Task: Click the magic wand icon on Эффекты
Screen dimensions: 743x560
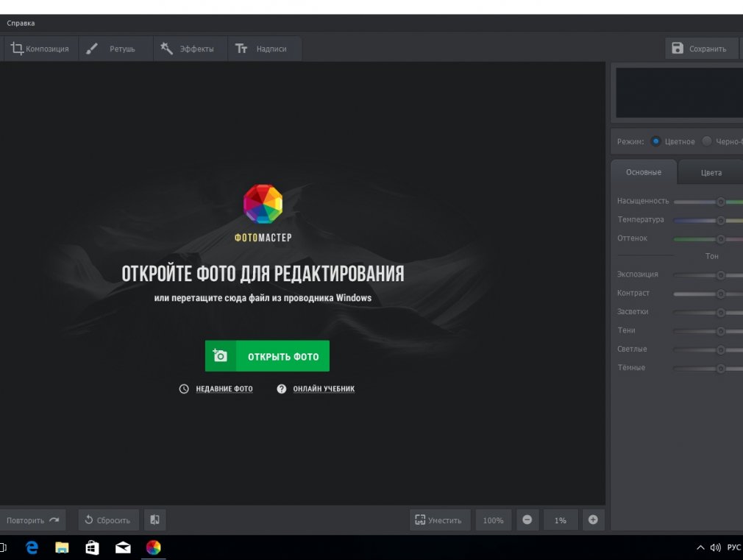Action: (x=166, y=49)
